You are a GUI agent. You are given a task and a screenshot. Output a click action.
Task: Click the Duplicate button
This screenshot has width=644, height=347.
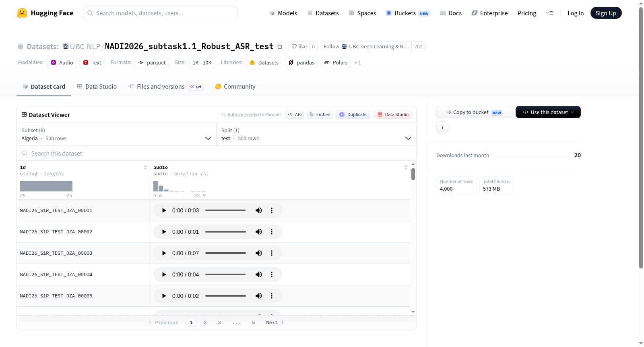(353, 114)
